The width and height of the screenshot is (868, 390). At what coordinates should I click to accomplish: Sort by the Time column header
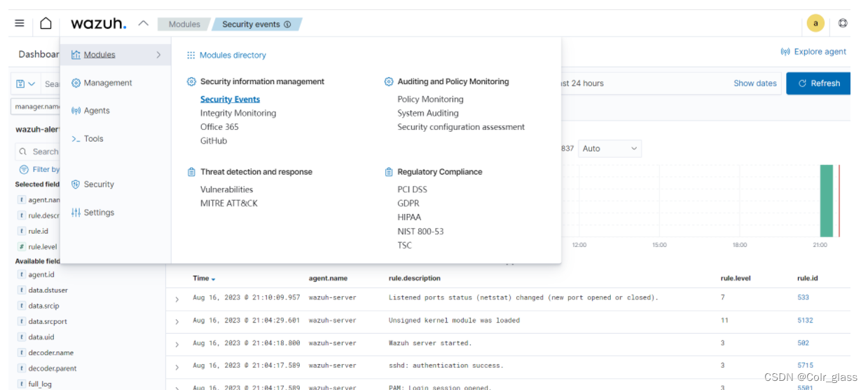204,278
